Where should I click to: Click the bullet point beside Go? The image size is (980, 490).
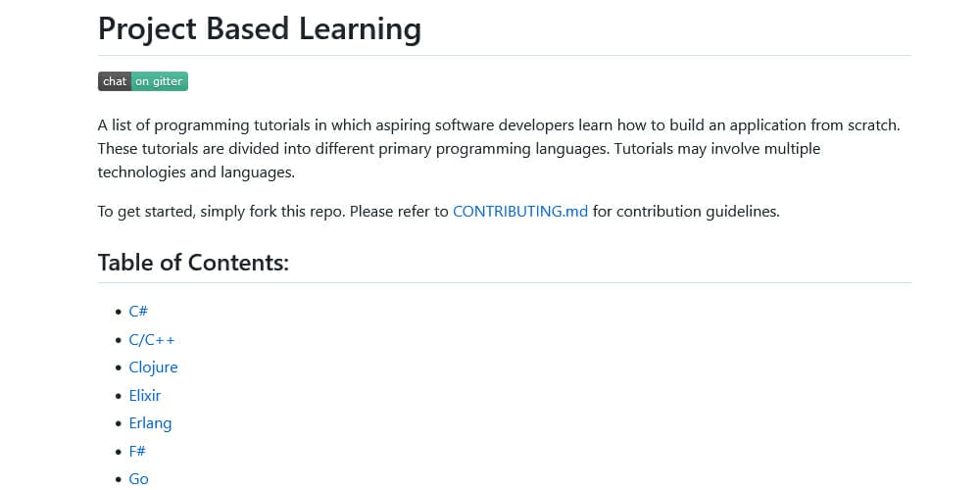(119, 479)
